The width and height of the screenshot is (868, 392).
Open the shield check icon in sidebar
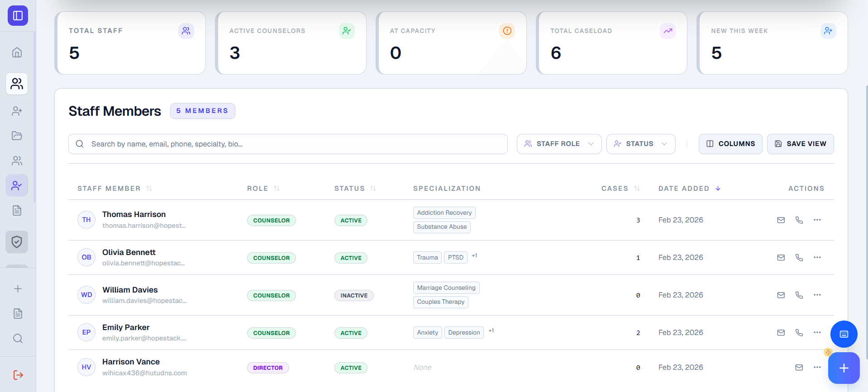click(x=17, y=242)
